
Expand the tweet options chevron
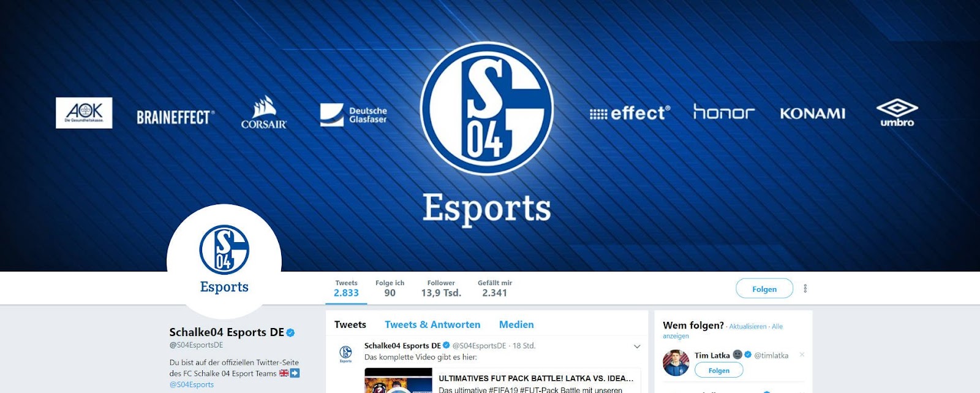(x=637, y=346)
